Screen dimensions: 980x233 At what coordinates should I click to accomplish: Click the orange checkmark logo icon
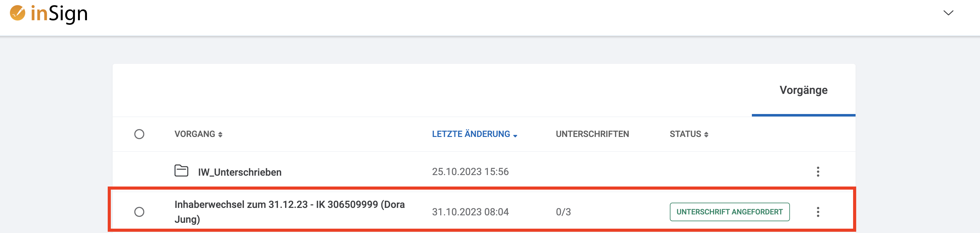point(18,13)
